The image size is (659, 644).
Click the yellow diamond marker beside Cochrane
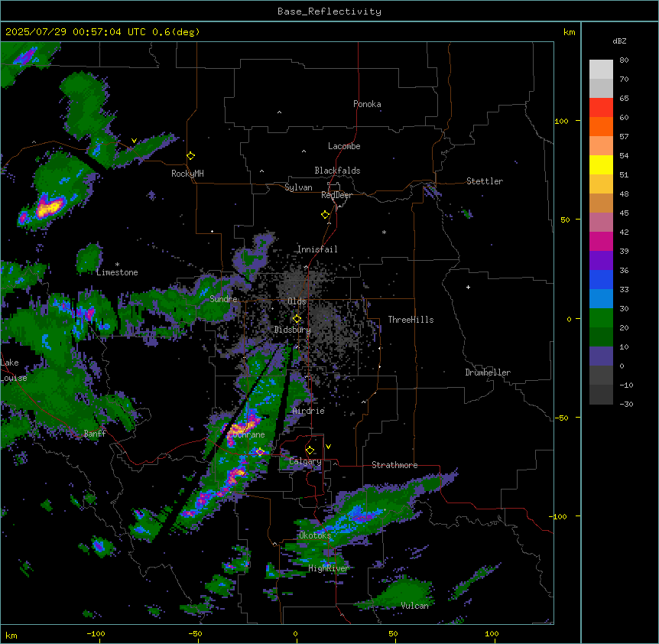(260, 452)
